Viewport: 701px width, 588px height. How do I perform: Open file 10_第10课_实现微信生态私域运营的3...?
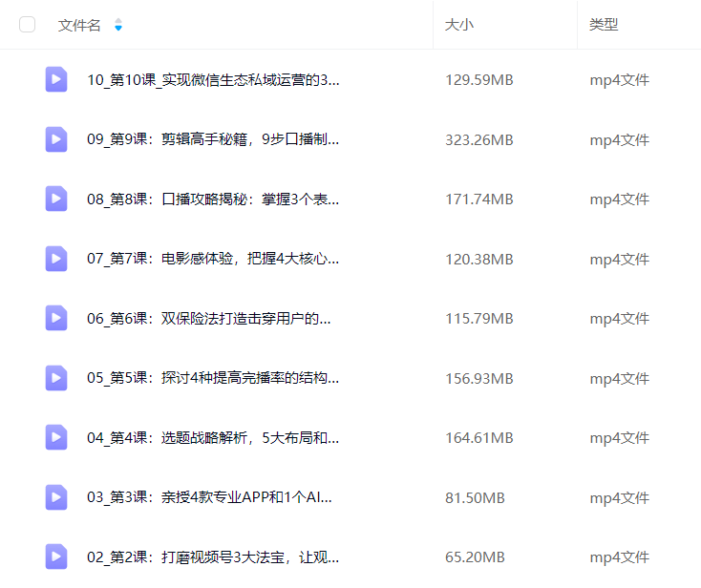[x=213, y=80]
